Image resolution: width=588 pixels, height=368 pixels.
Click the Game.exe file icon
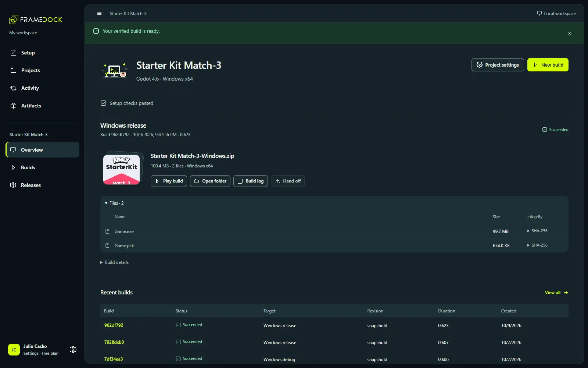107,231
